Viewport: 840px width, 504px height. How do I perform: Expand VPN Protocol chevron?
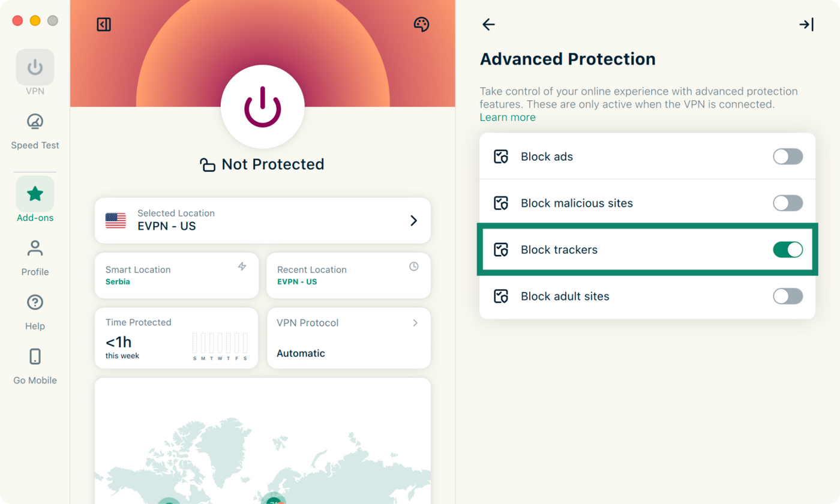pos(415,323)
